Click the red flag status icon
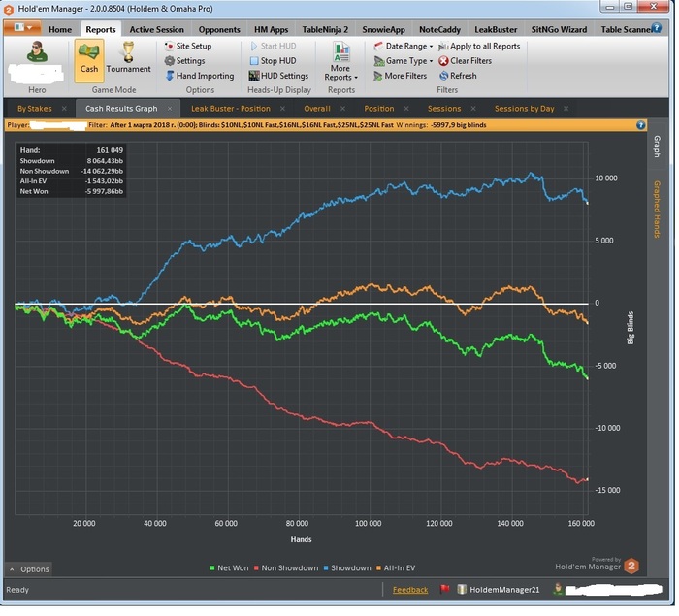 click(444, 589)
